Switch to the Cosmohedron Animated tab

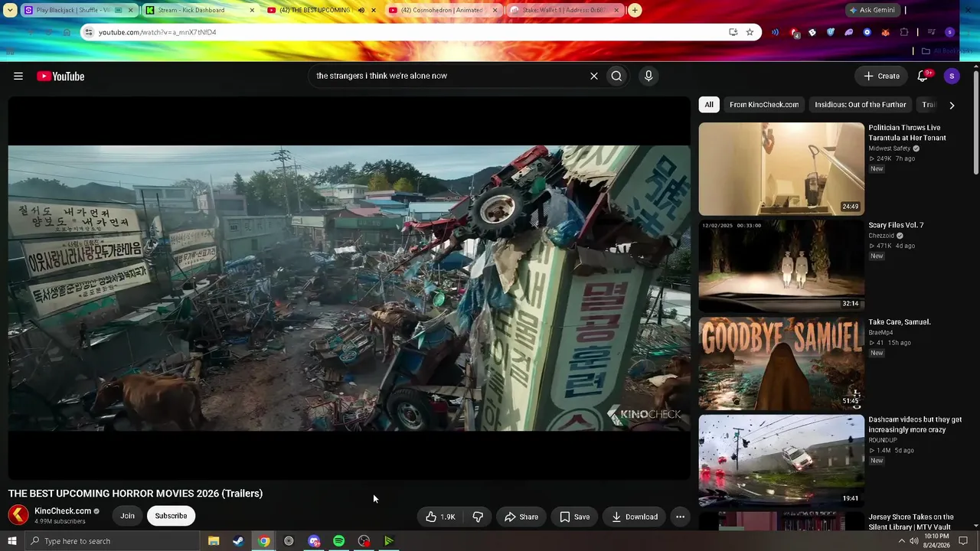[443, 10]
